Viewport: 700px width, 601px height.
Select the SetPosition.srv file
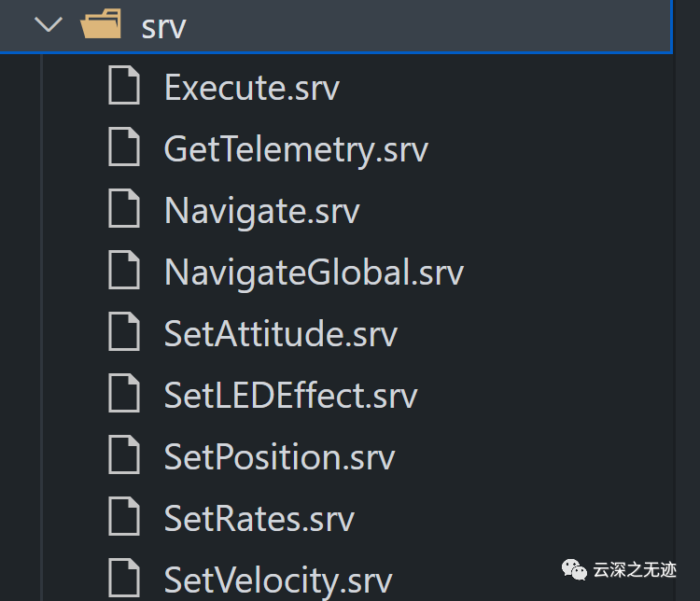click(279, 457)
